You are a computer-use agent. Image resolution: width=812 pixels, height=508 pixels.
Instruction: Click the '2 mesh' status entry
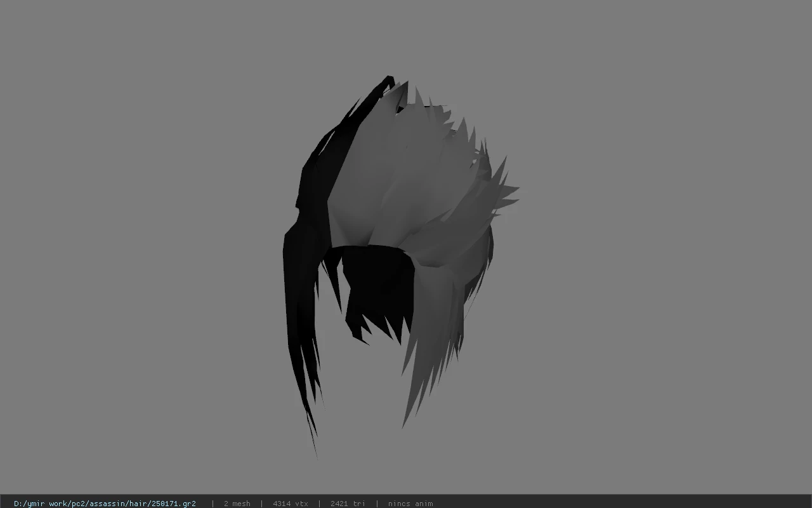(237, 504)
